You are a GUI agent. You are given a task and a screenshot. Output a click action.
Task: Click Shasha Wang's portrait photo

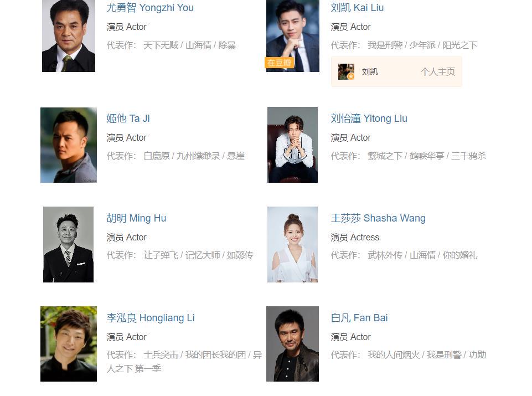pyautogui.click(x=292, y=244)
